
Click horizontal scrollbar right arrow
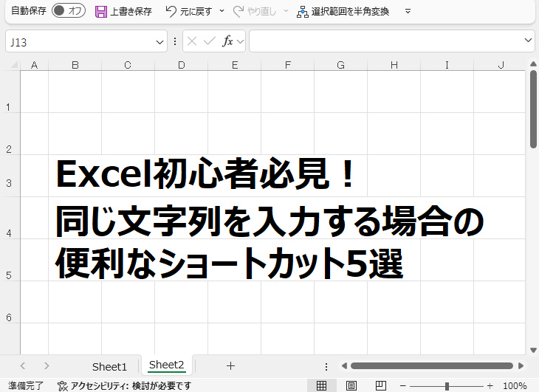(521, 366)
